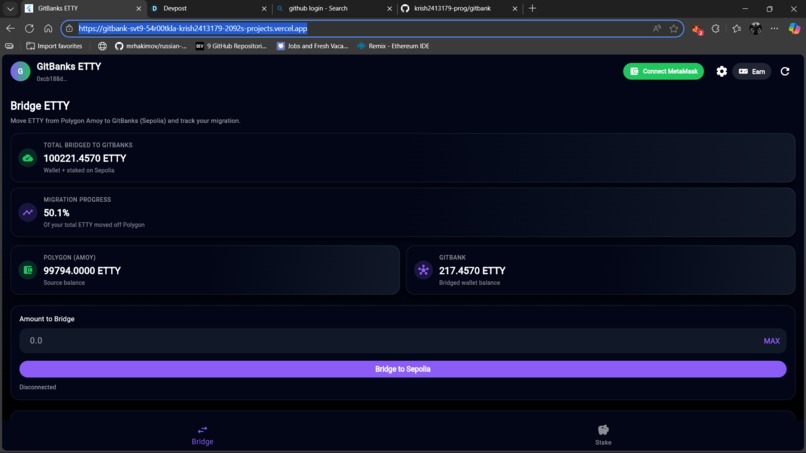Go back with the browser back arrow
The image size is (806, 453).
coord(10,28)
